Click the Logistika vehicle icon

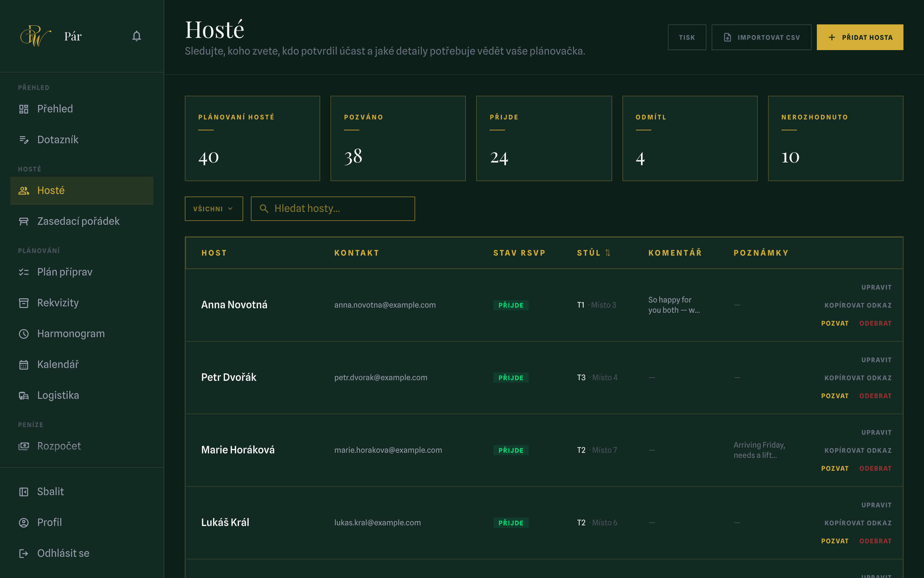click(x=24, y=396)
